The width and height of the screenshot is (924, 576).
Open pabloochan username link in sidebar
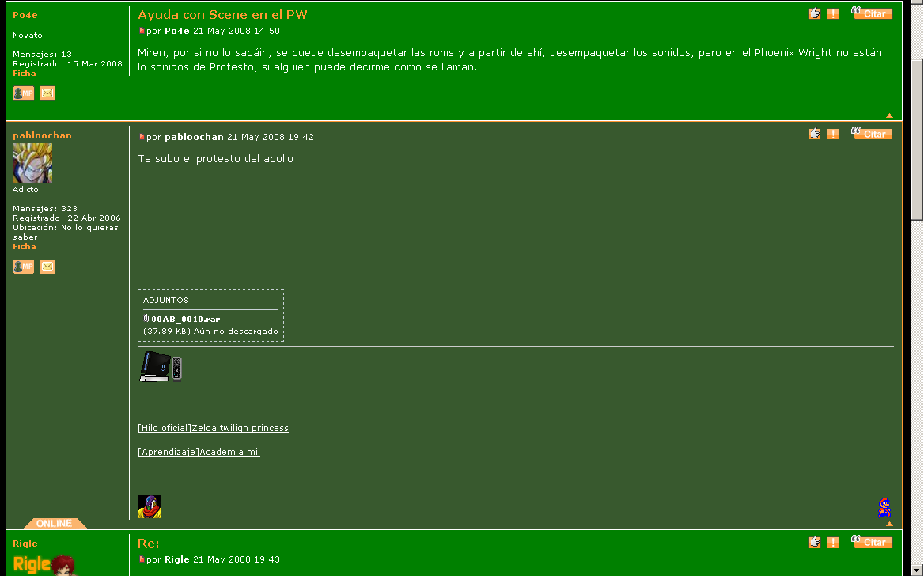[43, 135]
